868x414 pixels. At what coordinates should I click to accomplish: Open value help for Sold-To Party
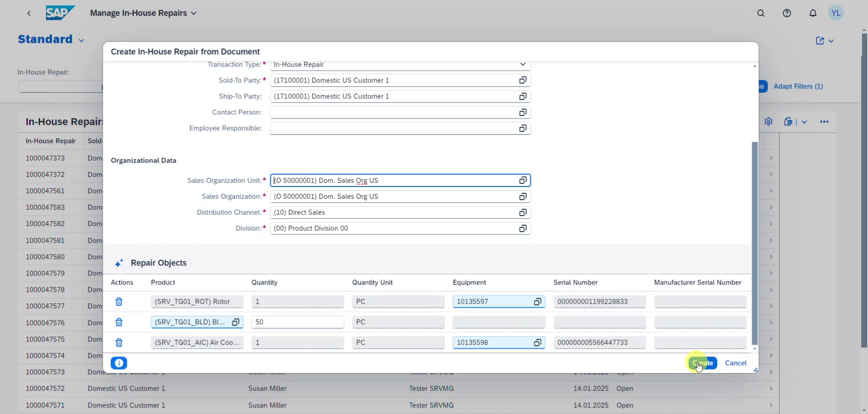(523, 80)
